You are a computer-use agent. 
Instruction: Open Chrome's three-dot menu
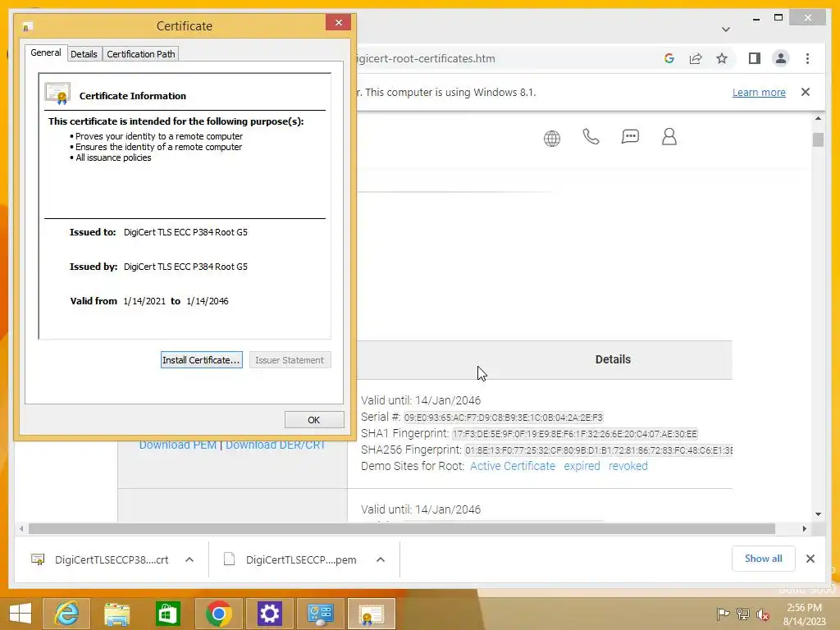[807, 58]
